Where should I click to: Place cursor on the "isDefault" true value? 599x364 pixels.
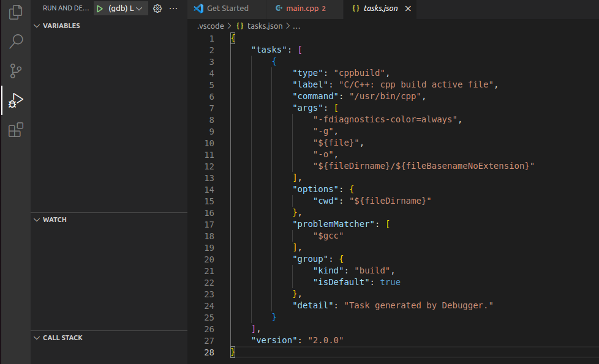coord(390,282)
